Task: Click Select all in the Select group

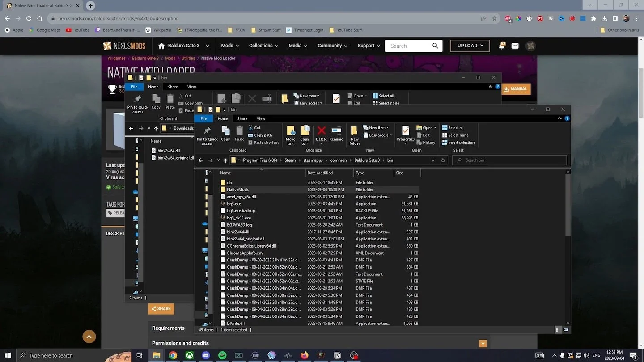Action: pos(453,128)
